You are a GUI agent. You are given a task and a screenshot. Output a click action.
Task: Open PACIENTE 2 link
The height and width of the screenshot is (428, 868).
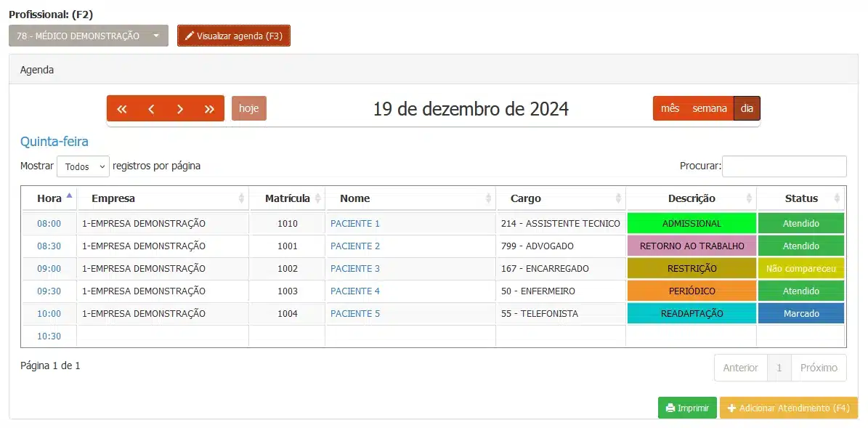click(355, 246)
